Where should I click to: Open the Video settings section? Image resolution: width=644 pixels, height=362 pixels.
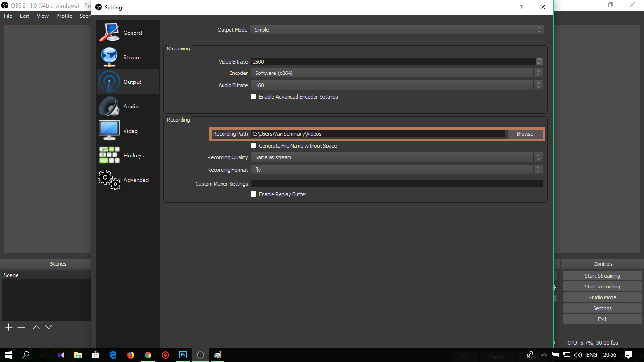pos(128,131)
